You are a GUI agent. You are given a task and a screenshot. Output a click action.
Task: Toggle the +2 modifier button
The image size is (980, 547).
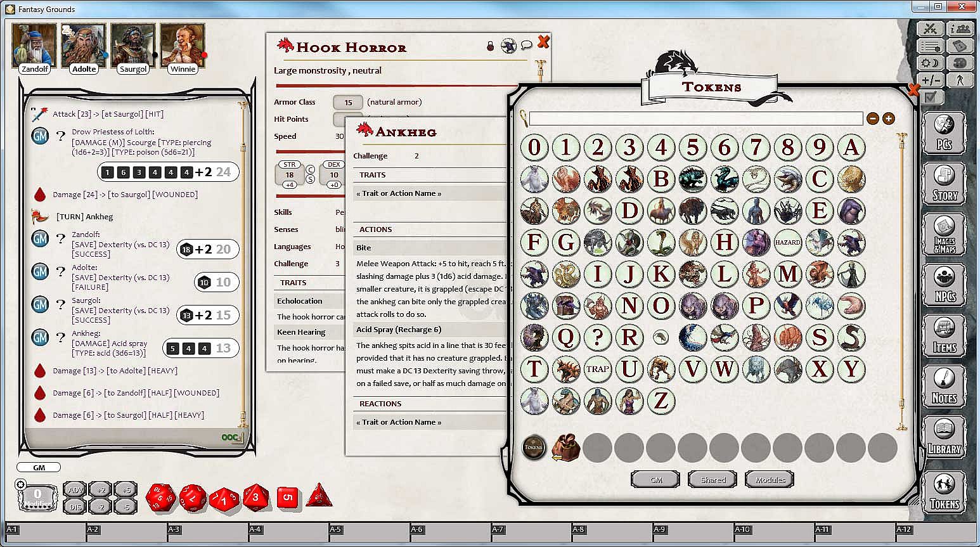[x=100, y=490]
